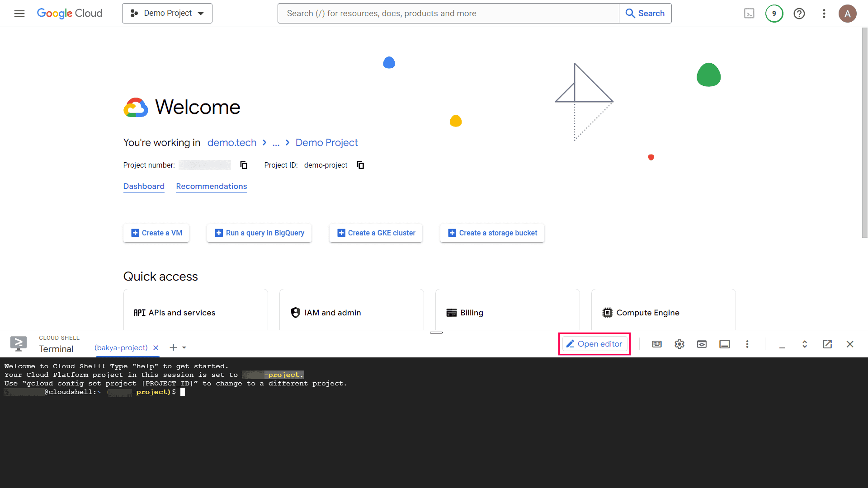This screenshot has width=868, height=488.
Task: Click Create a VM
Action: tap(156, 233)
